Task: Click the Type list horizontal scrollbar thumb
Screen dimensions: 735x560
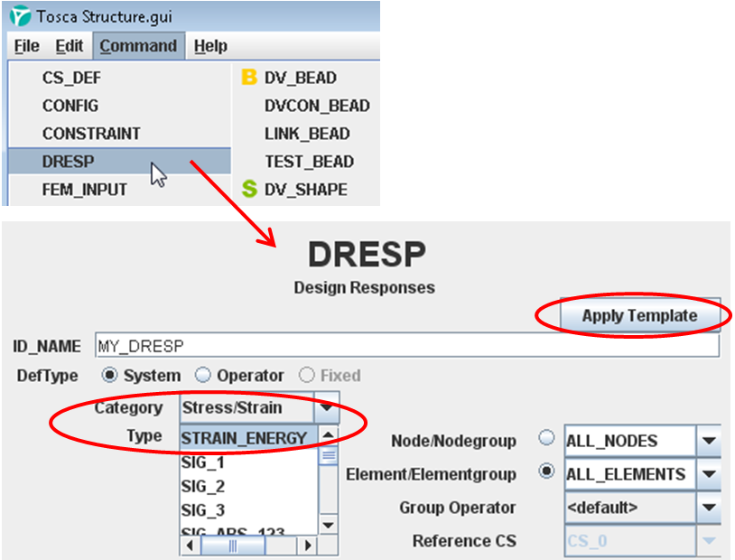Action: [233, 546]
